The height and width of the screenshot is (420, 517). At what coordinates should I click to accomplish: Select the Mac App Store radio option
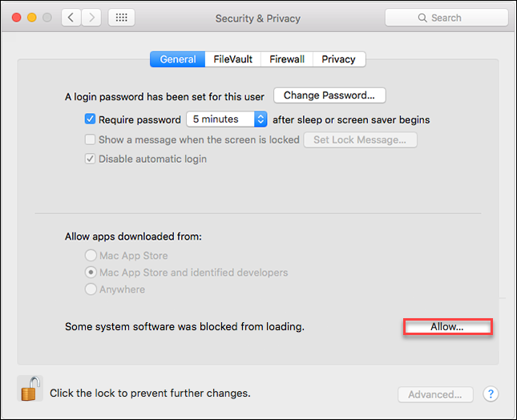click(x=91, y=256)
